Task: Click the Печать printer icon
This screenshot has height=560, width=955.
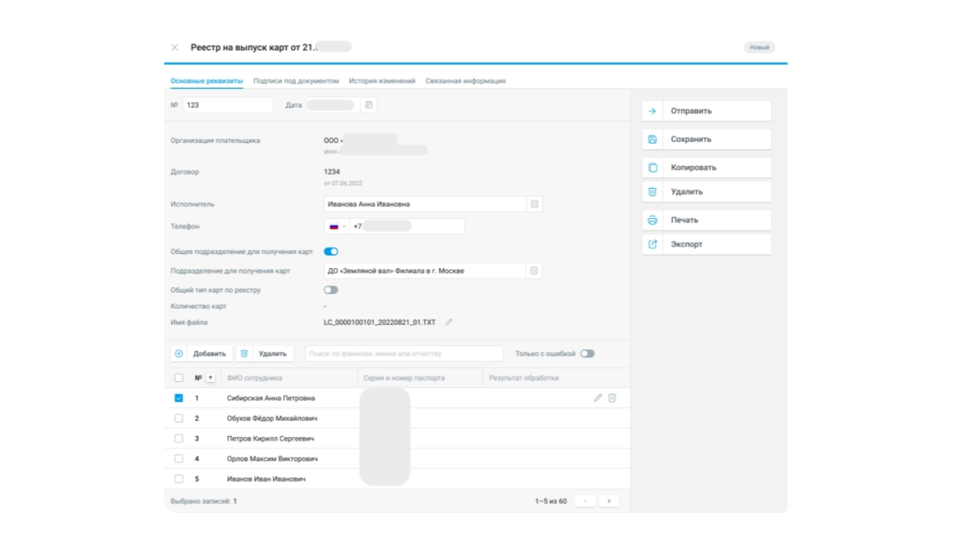Action: [652, 220]
